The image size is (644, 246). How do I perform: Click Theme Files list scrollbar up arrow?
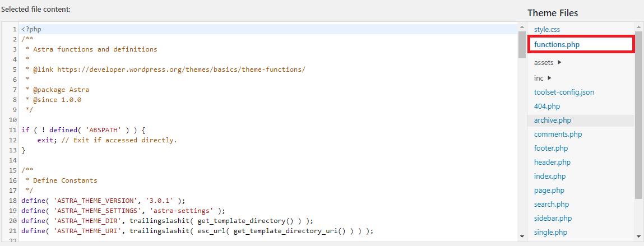coord(638,27)
